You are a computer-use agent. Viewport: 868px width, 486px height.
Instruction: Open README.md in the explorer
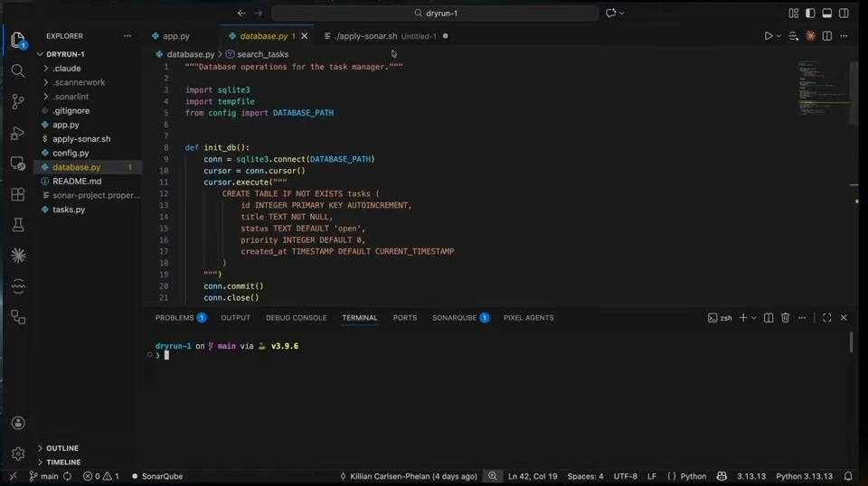tap(77, 182)
